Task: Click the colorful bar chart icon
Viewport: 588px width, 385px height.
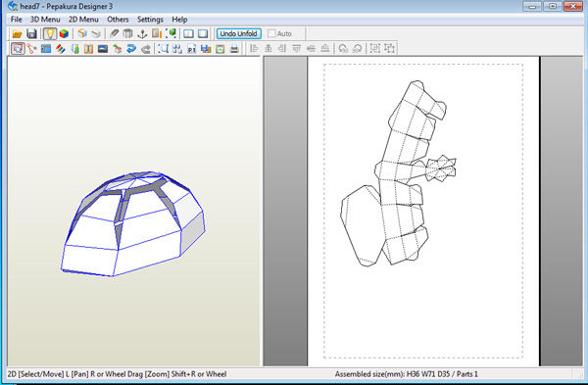Action: pyautogui.click(x=206, y=48)
